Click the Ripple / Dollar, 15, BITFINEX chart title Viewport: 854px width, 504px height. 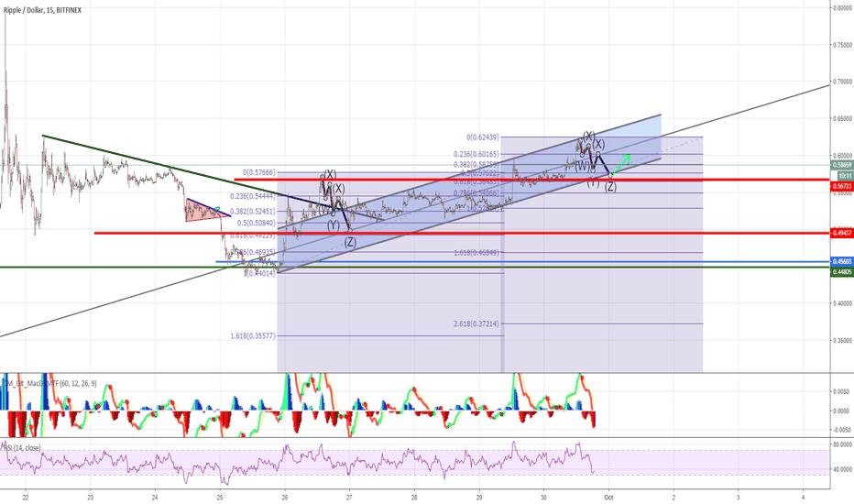click(x=42, y=10)
